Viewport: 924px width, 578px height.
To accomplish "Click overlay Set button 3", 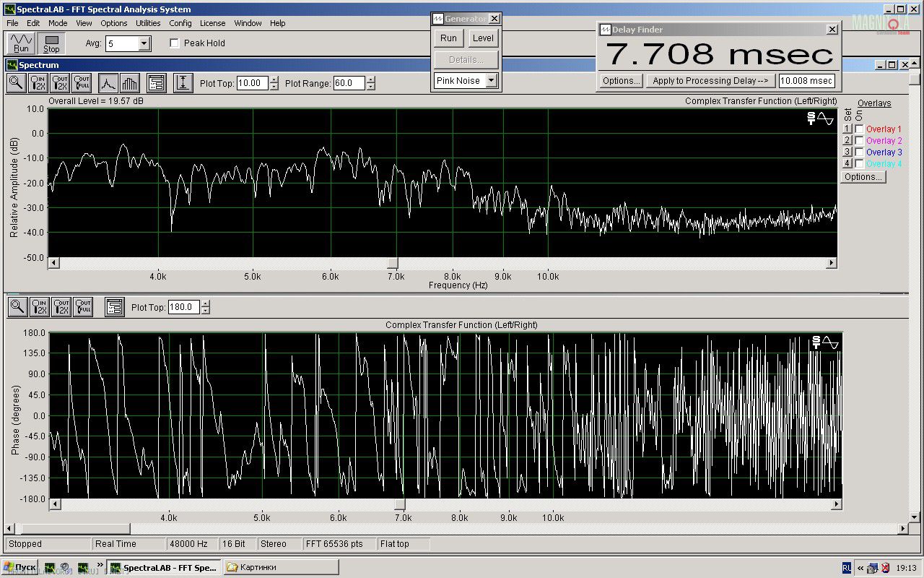I will click(847, 152).
